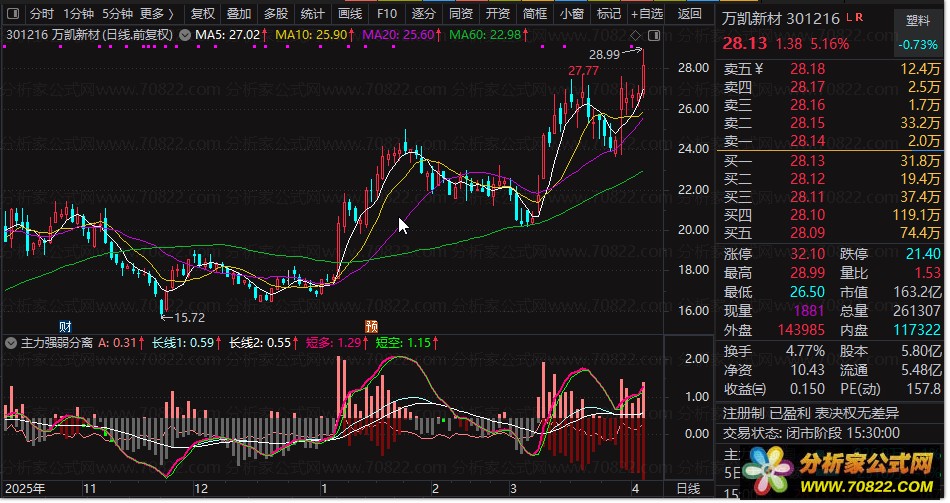Click the 财 financial marker
950x503 pixels.
[65, 327]
